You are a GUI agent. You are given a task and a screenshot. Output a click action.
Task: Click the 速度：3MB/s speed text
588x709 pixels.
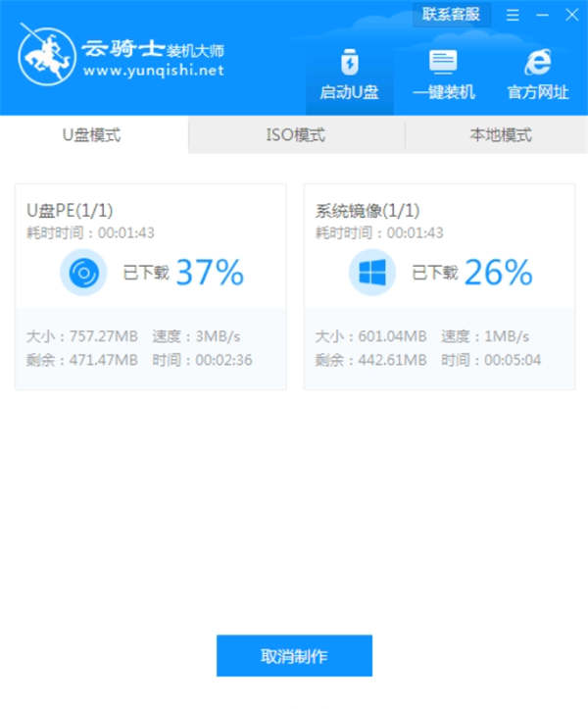(x=196, y=336)
